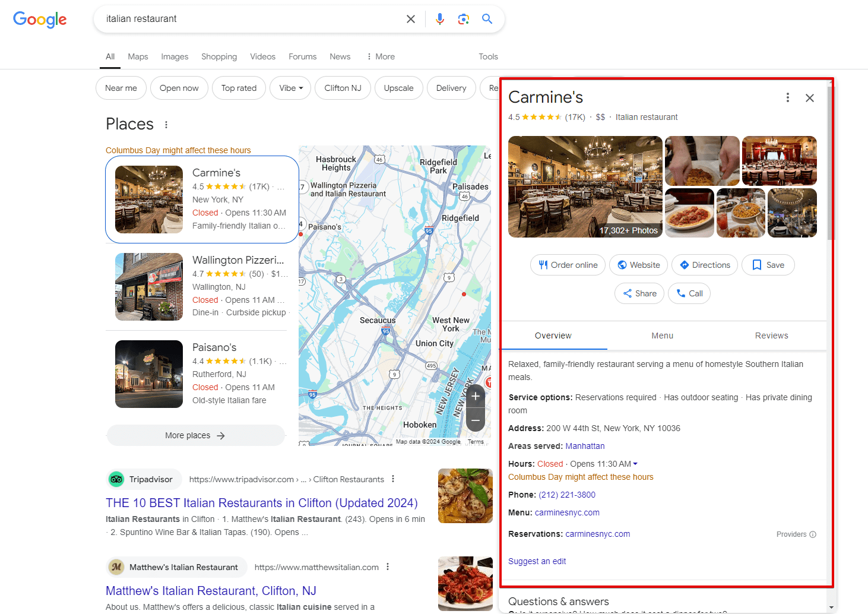Click Matthew's Italian Restaurant favicon
The width and height of the screenshot is (868, 614).
[x=116, y=567]
